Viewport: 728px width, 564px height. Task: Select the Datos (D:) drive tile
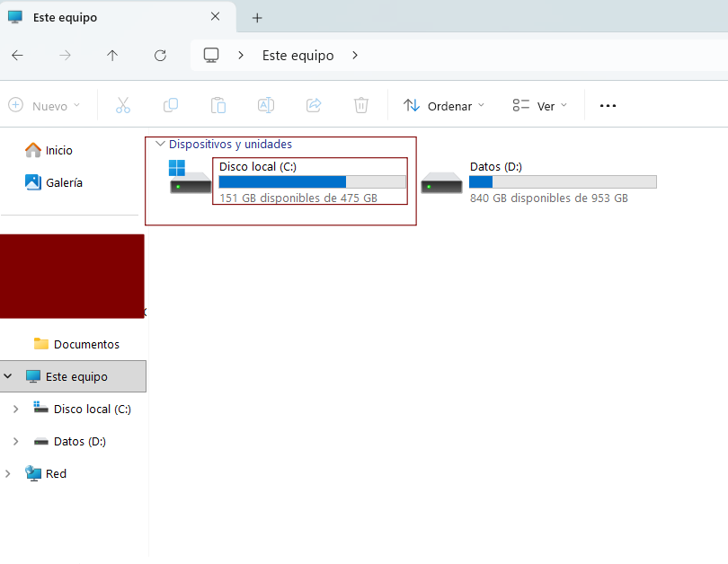(539, 181)
